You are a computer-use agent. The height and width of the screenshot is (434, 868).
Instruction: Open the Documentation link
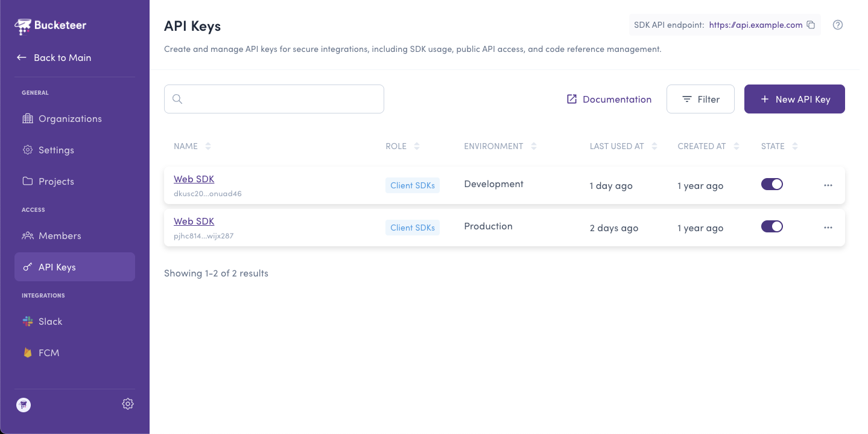pos(609,99)
